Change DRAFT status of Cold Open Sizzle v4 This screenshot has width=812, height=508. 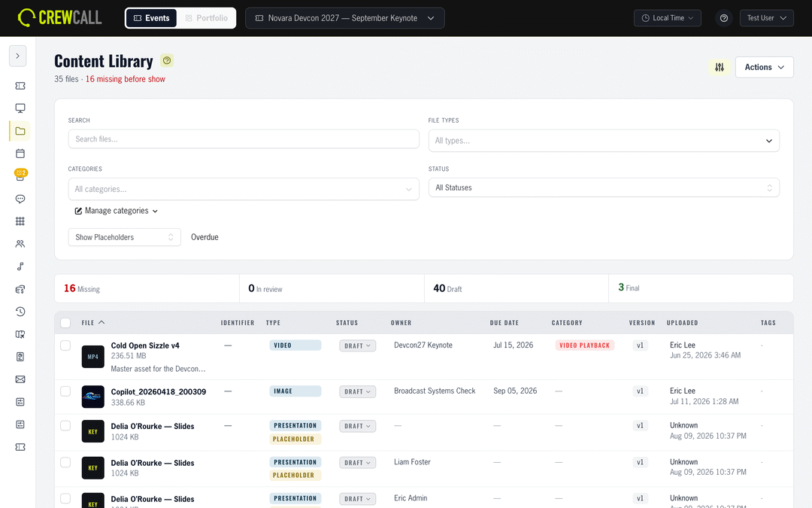point(357,345)
